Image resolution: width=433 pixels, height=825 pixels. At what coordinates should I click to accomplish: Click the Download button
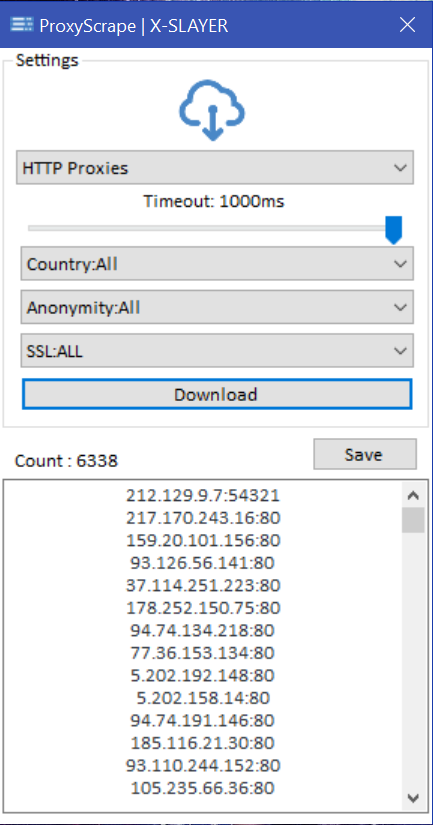click(217, 394)
